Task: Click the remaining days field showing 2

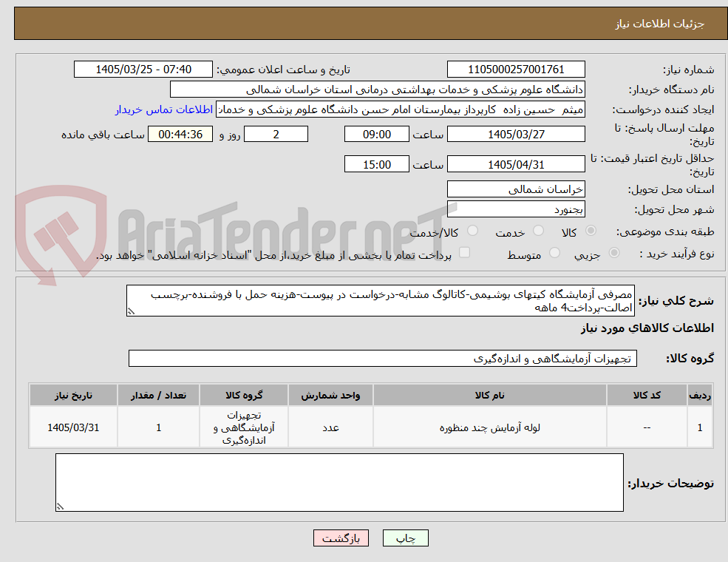Action: pos(276,135)
